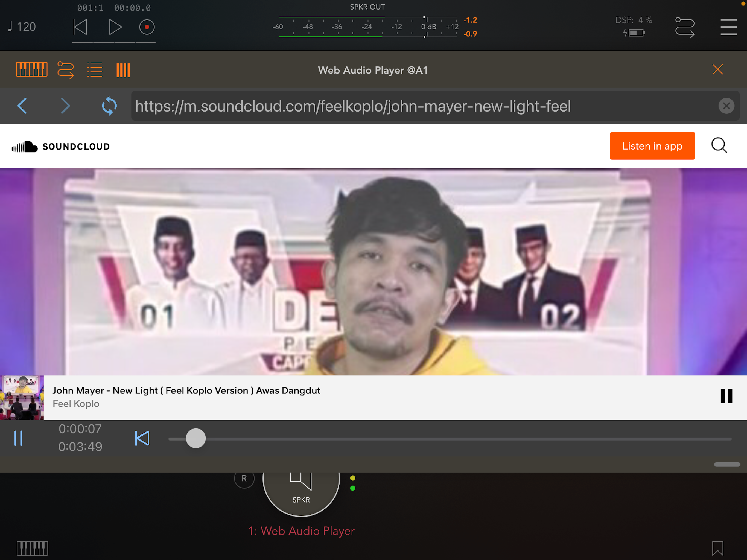This screenshot has height=560, width=747.
Task: Pause the SoundCloud track
Action: point(726,396)
